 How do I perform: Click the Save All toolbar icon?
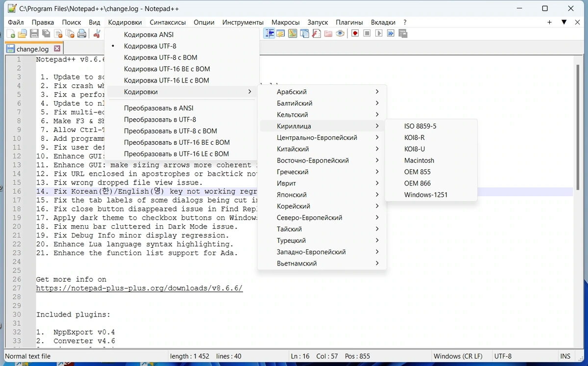46,34
